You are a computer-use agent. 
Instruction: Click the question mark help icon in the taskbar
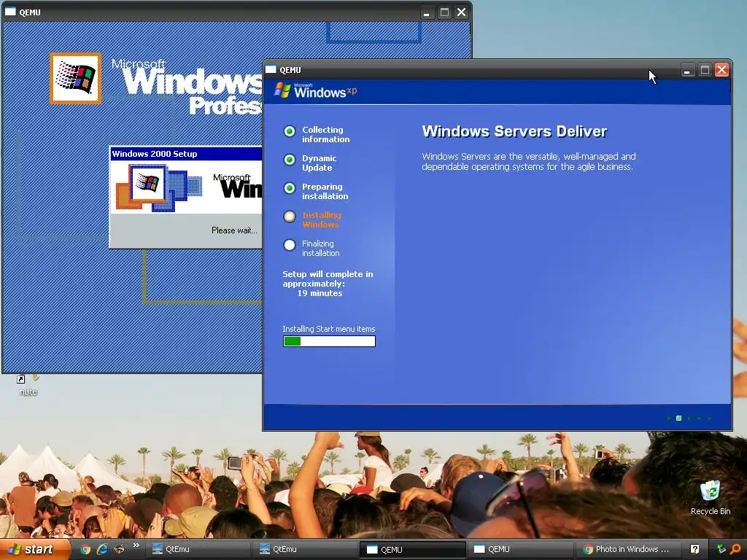click(694, 549)
